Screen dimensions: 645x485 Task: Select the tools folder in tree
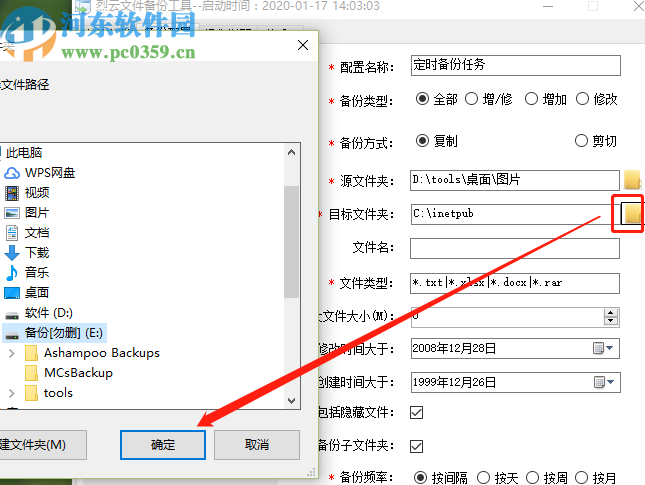pos(49,393)
